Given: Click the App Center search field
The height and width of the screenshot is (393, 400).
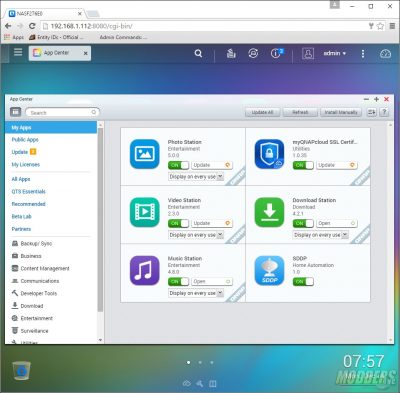Looking at the screenshot, I should 62,112.
